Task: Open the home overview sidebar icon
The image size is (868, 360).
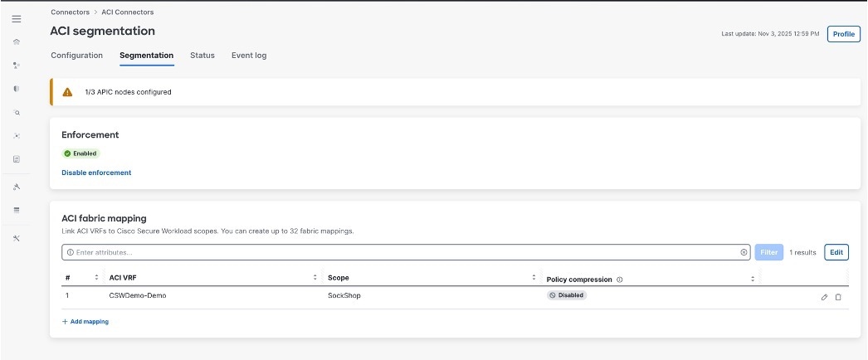Action: 17,42
